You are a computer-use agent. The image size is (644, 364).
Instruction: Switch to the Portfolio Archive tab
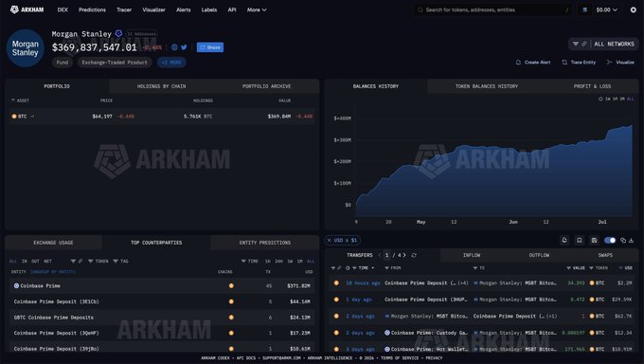(x=266, y=86)
